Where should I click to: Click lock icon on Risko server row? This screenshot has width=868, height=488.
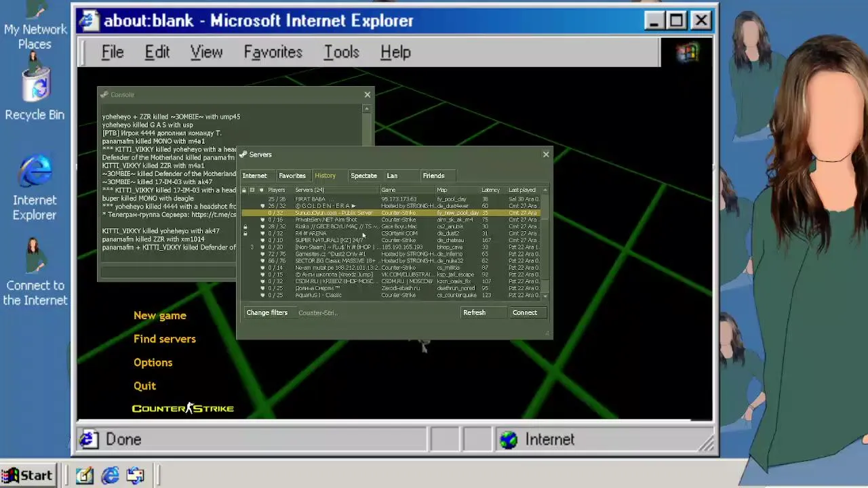tap(245, 227)
